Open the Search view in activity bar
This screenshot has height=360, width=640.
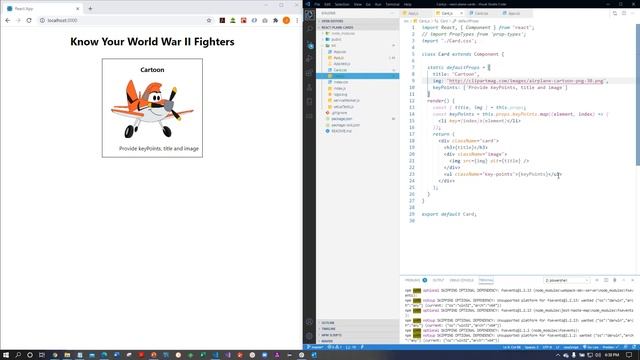pos(309,29)
